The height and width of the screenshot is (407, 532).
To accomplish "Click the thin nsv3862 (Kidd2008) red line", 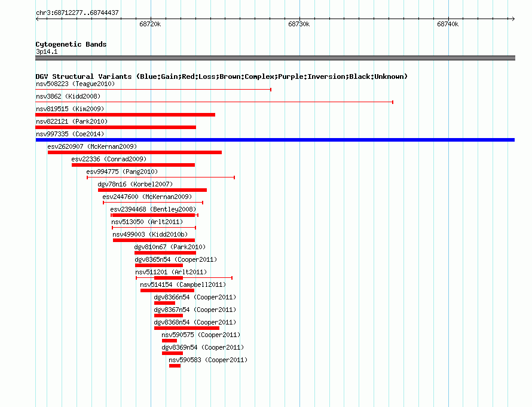I will pos(215,102).
